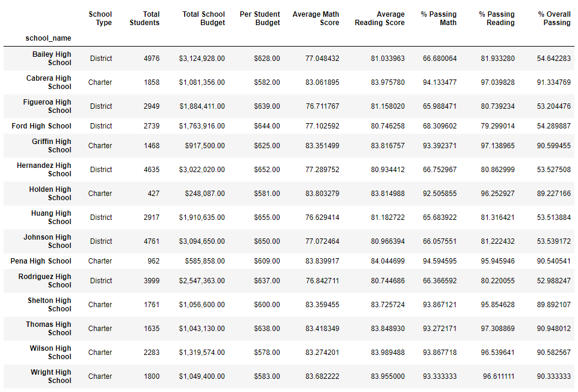Select Bailey's passing math 66.680064
This screenshot has width=578, height=392.
[x=440, y=59]
